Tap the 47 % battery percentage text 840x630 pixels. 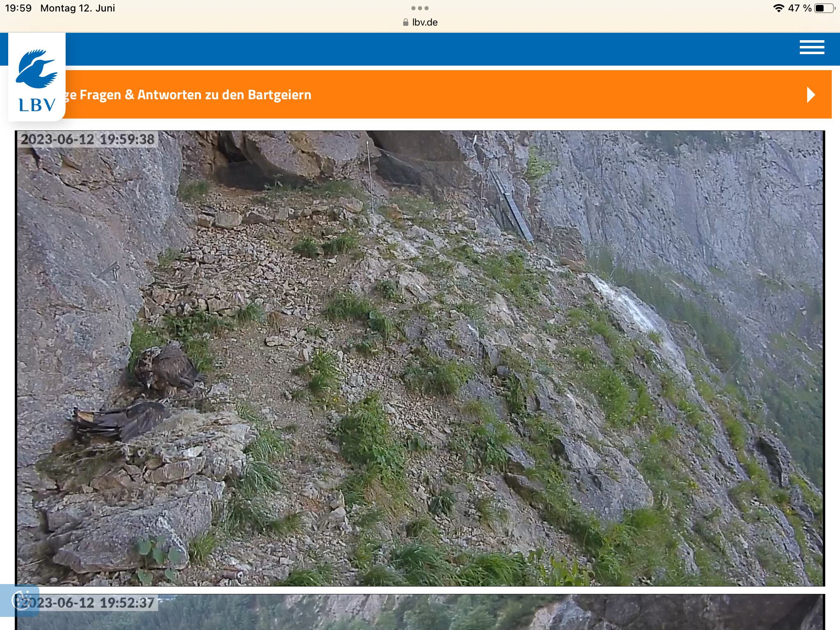(799, 8)
